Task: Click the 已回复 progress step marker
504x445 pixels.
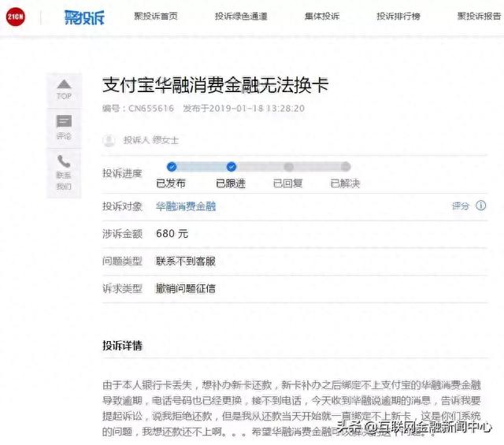Action: point(289,166)
